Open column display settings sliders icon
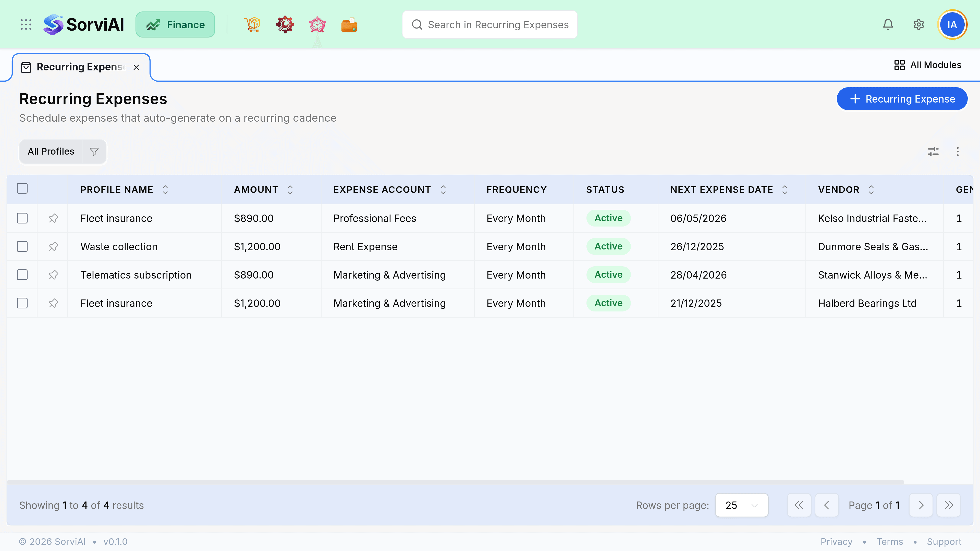 pos(933,152)
